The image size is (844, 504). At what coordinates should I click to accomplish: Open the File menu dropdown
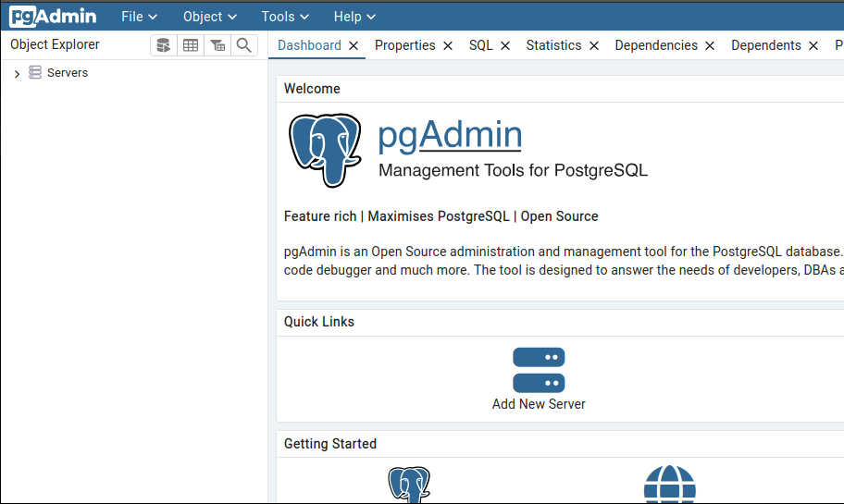139,17
